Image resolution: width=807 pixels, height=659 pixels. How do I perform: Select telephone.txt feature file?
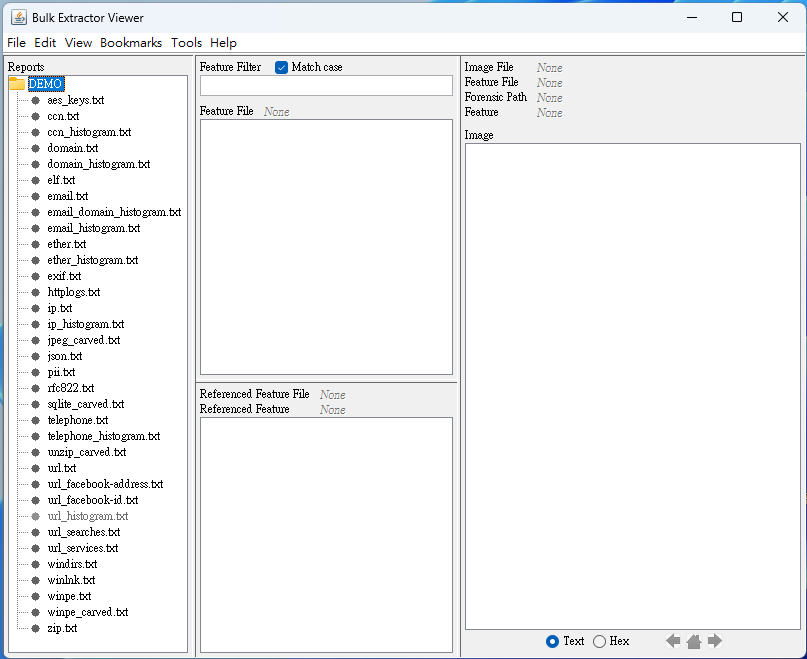[x=78, y=420]
